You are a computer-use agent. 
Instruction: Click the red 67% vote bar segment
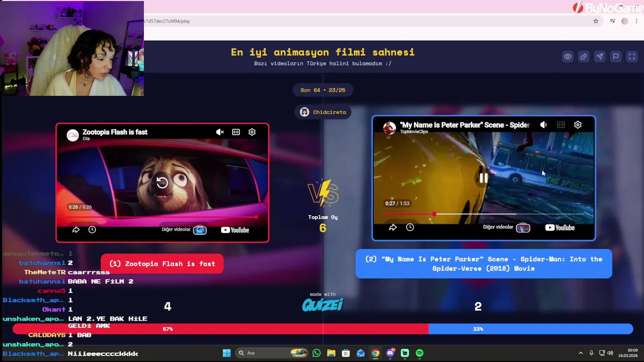220,329
